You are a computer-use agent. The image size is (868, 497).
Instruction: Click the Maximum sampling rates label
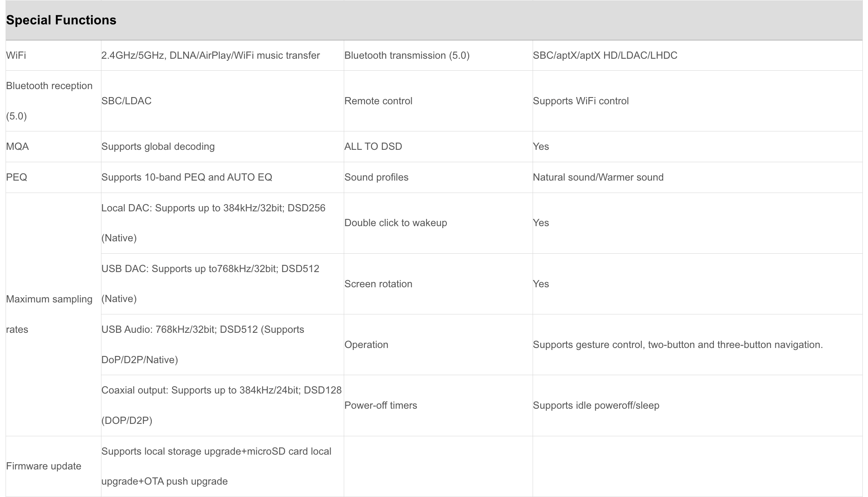(49, 314)
